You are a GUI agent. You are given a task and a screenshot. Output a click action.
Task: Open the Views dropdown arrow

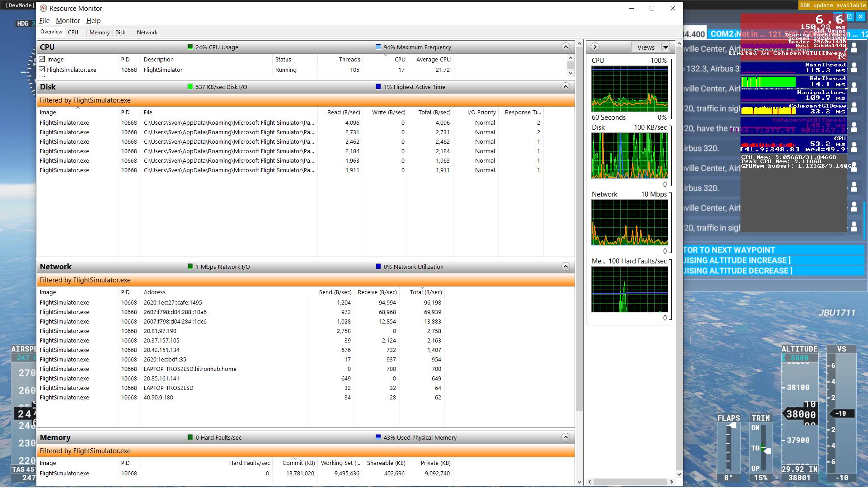click(665, 47)
